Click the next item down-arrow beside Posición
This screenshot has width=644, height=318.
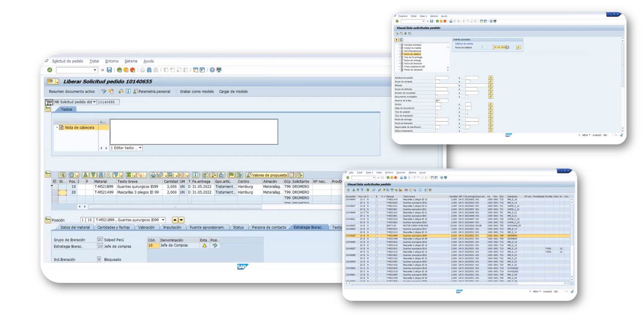click(181, 220)
